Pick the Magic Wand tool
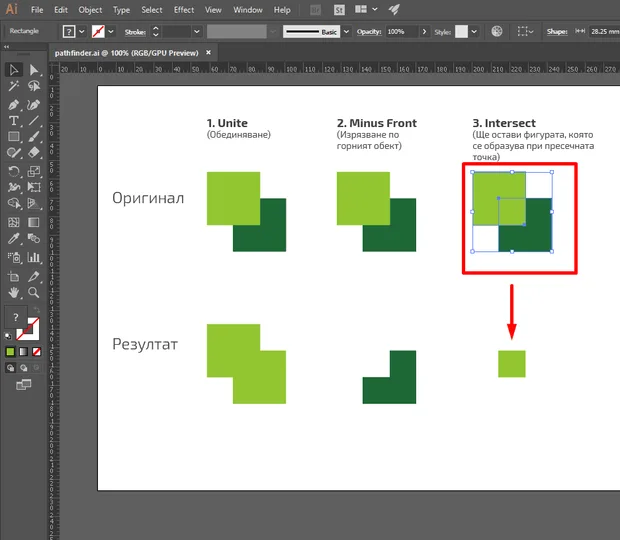Screen dimensions: 620x540 (x=14, y=86)
